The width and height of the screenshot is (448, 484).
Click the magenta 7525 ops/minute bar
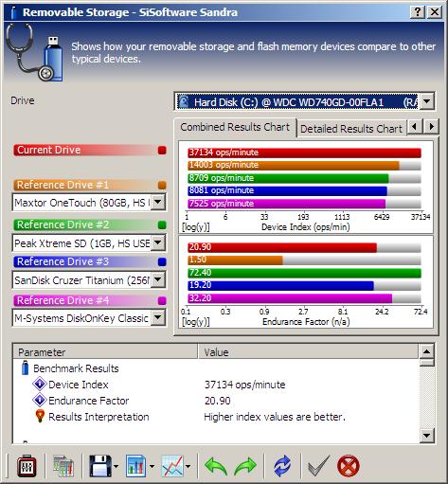click(x=287, y=204)
